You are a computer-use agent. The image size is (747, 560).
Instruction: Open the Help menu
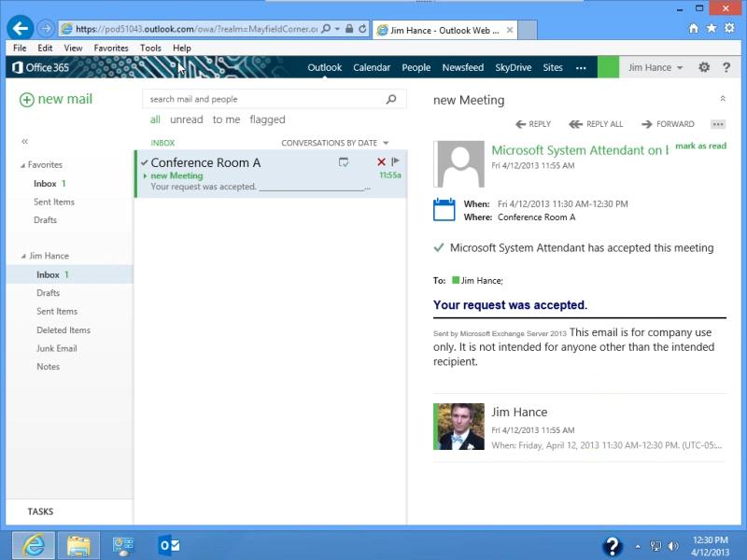[x=181, y=49]
